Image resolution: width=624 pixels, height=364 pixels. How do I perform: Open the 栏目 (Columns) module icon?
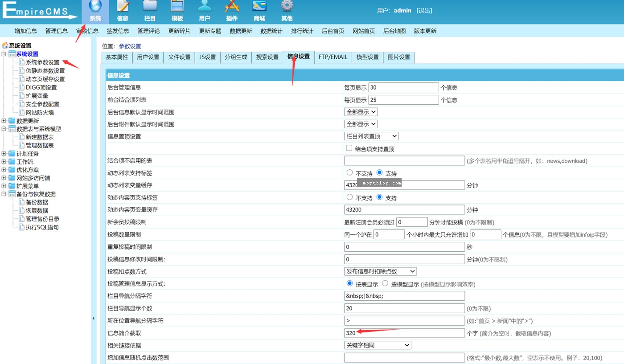pyautogui.click(x=150, y=11)
